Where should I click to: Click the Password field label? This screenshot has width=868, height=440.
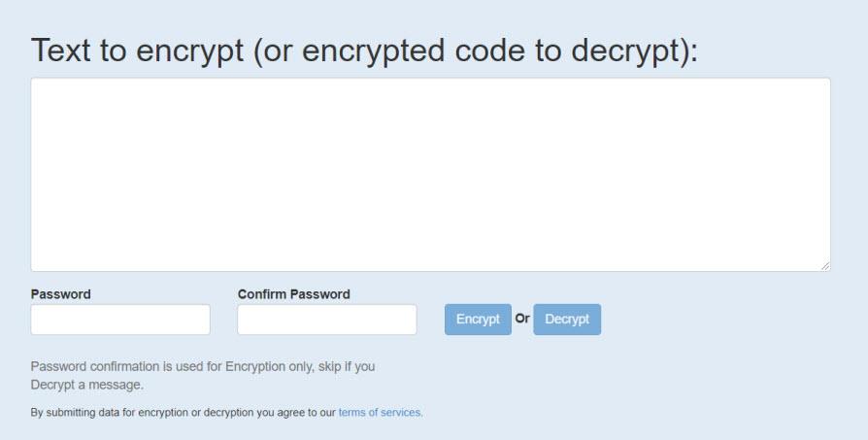coord(60,294)
